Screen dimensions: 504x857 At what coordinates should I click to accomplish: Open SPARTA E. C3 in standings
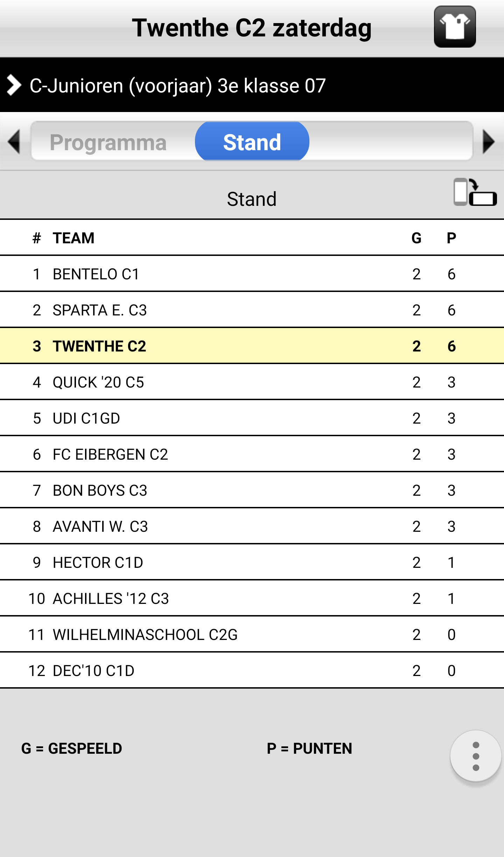coord(252,310)
